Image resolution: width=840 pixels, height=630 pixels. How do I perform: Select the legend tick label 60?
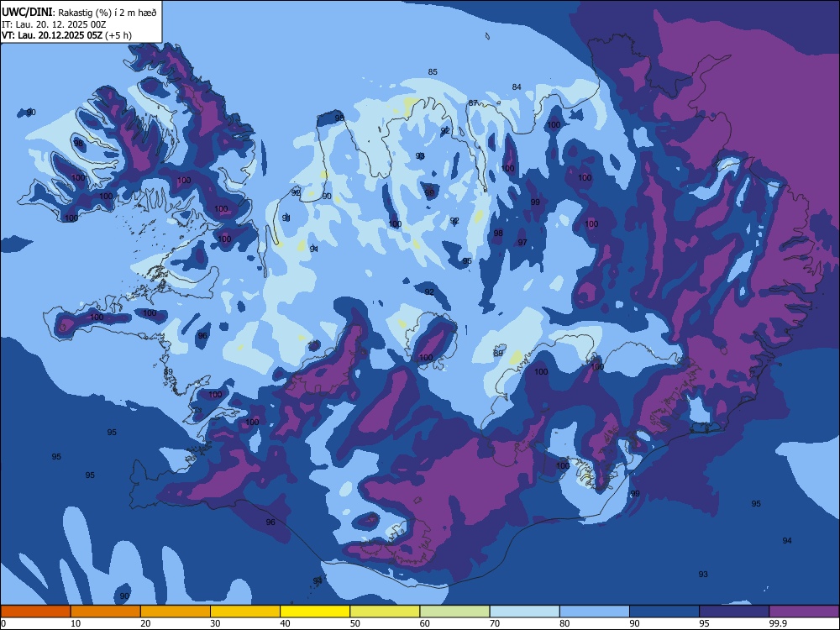[425, 623]
